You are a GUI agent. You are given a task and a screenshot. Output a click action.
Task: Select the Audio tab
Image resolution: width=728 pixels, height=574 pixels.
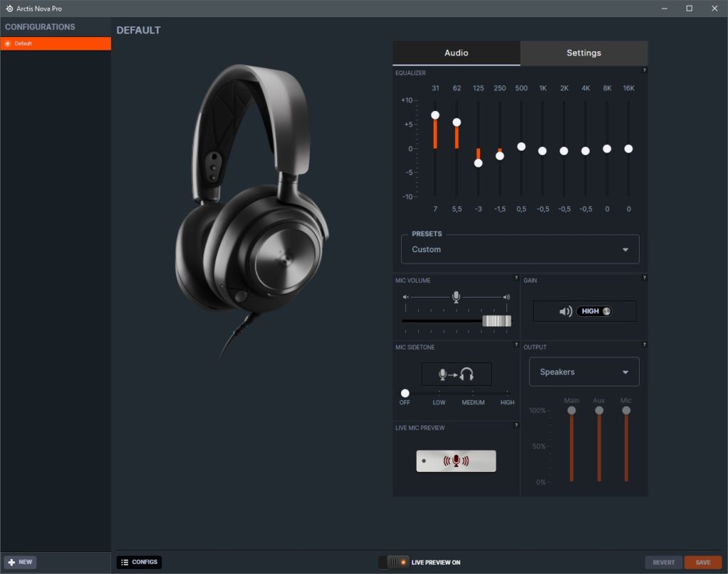456,53
